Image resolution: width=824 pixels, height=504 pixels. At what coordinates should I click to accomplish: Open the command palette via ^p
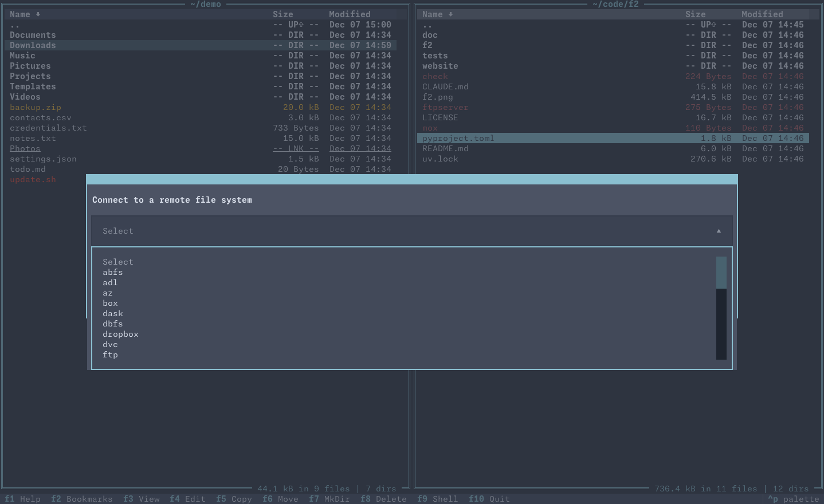point(793,498)
